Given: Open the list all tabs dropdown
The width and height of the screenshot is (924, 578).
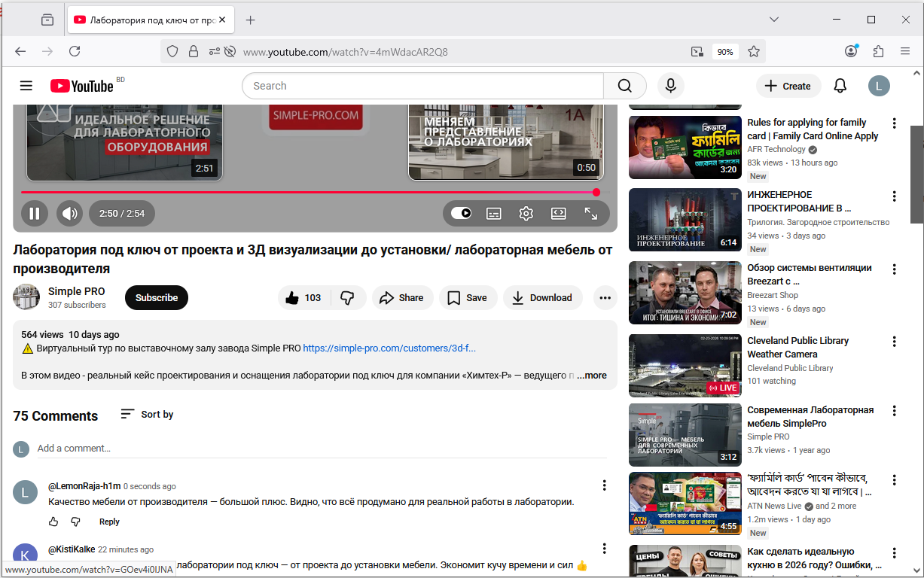Looking at the screenshot, I should pyautogui.click(x=774, y=20).
